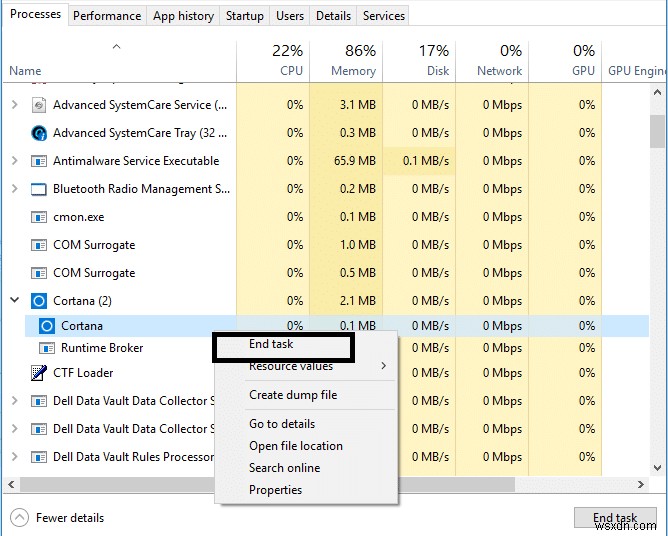Click the Fewer details circle arrow icon
Screen dimensions: 668x536
click(x=20, y=518)
